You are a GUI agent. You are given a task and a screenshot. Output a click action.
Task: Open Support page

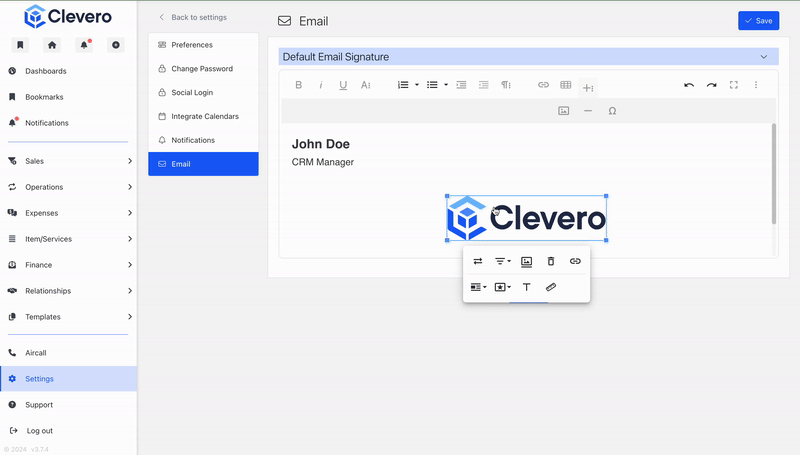coord(68,405)
